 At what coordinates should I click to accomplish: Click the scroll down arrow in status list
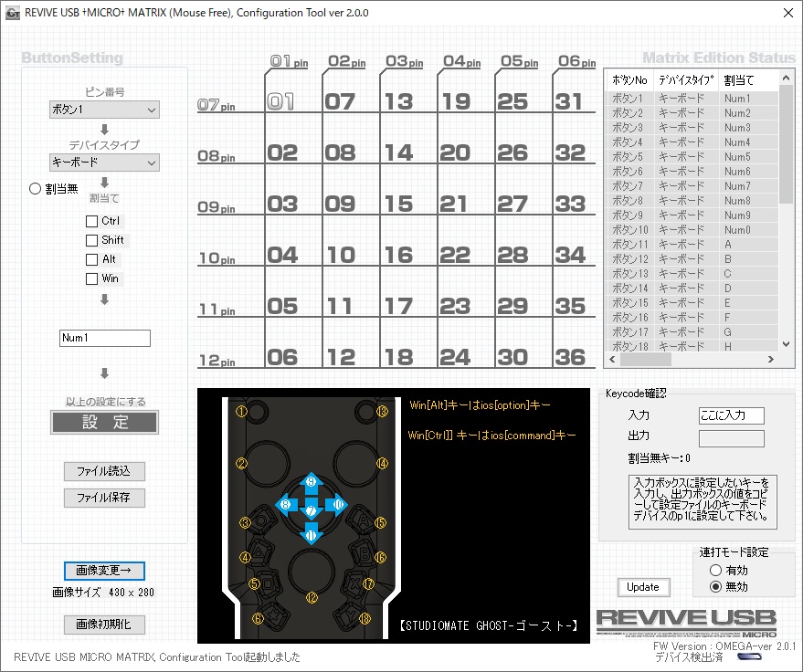[x=786, y=344]
